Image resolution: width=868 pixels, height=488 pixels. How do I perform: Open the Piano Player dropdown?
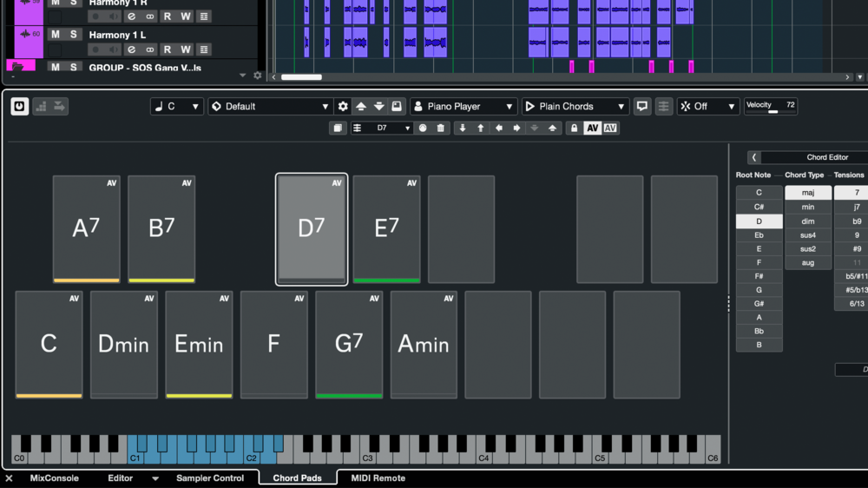(x=464, y=106)
